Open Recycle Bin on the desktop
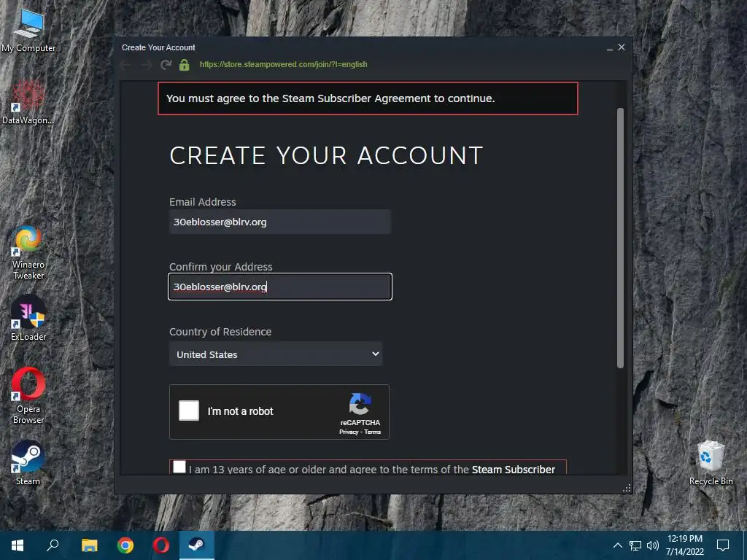The height and width of the screenshot is (560, 747). click(x=711, y=463)
